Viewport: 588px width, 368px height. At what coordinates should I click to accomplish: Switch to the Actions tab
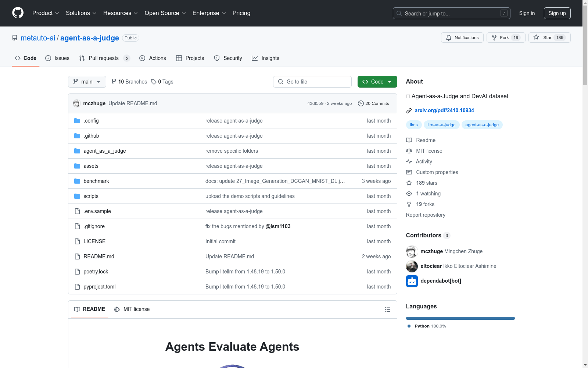153,58
